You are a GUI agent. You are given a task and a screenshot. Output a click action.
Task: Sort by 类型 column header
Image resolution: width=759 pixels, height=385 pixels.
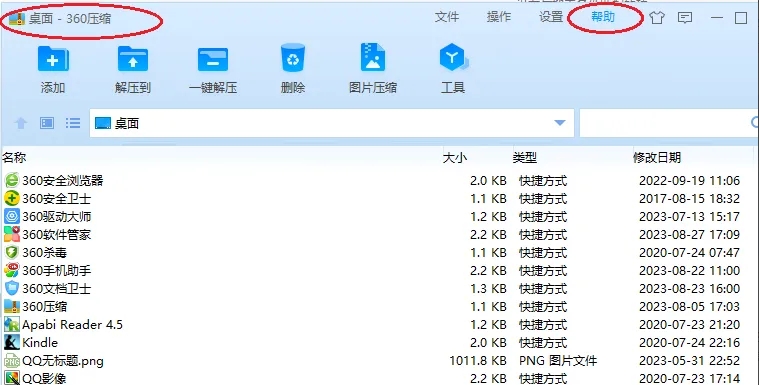point(525,157)
